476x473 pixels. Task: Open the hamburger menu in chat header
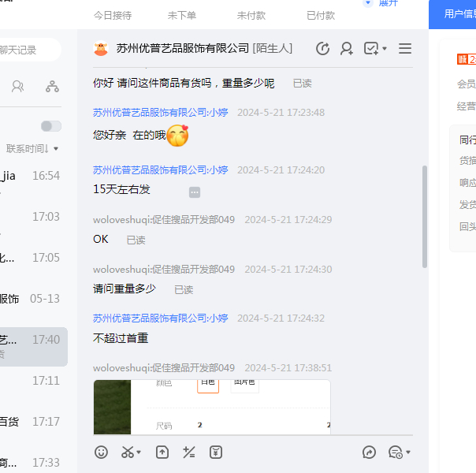[x=405, y=49]
